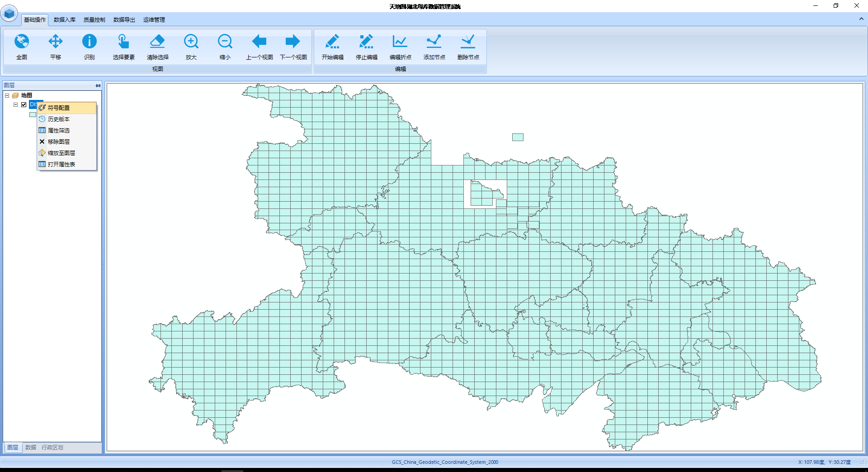Open 符号配置 from the context menu

[x=59, y=108]
